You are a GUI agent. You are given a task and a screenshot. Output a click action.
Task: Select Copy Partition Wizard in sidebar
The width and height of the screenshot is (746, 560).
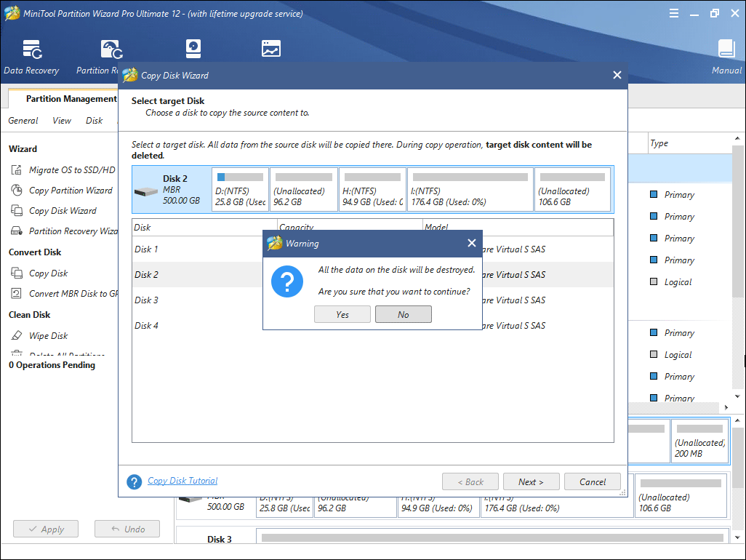pos(71,191)
